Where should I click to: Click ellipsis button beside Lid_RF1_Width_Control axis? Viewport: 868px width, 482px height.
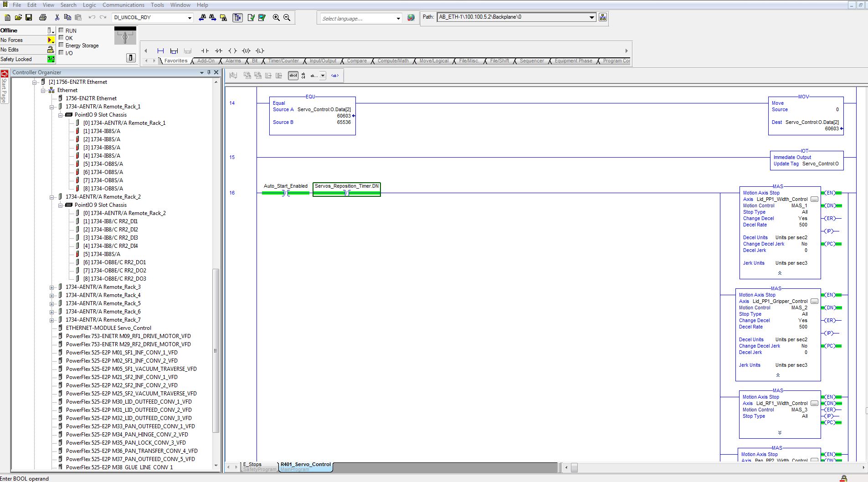click(814, 404)
